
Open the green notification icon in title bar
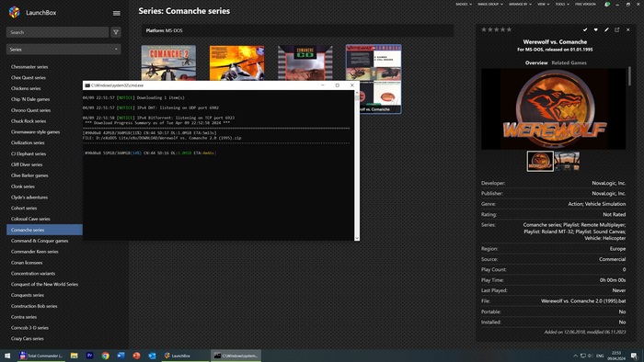coord(607,4)
